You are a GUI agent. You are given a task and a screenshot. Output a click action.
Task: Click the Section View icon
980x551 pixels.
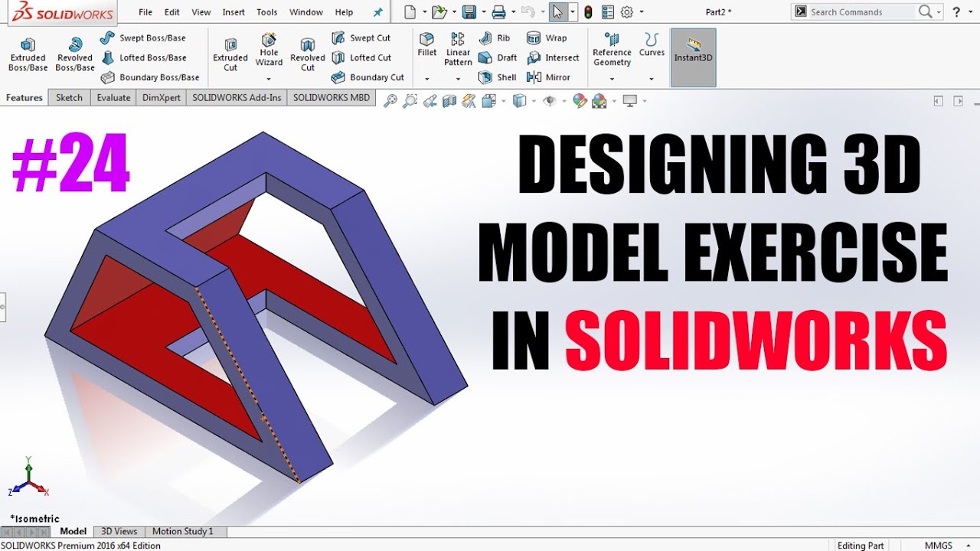449,101
